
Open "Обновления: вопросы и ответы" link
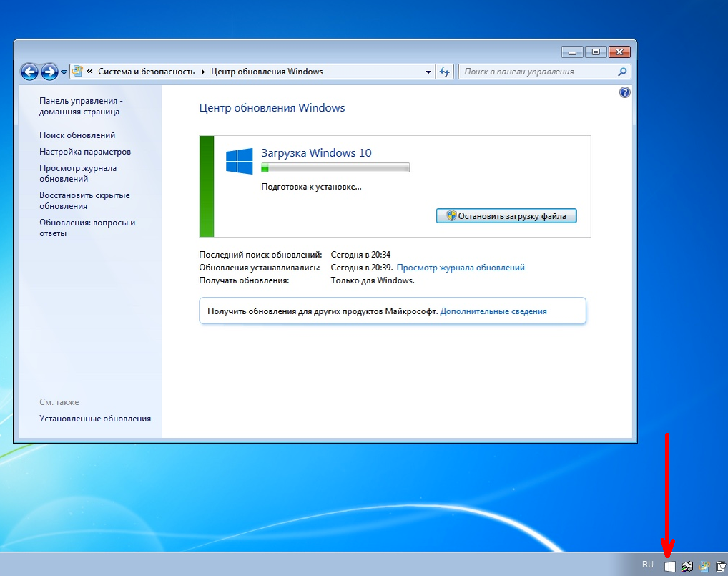(87, 228)
